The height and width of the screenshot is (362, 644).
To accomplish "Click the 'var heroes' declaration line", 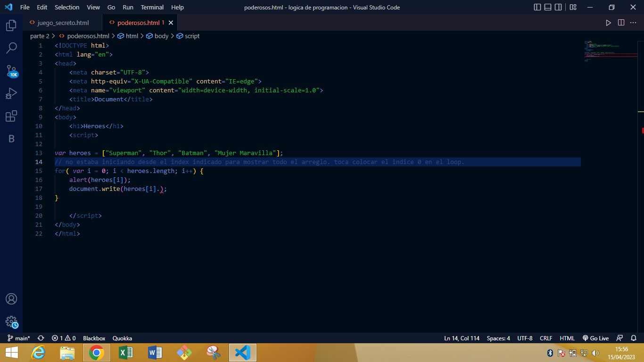I will pos(169,153).
